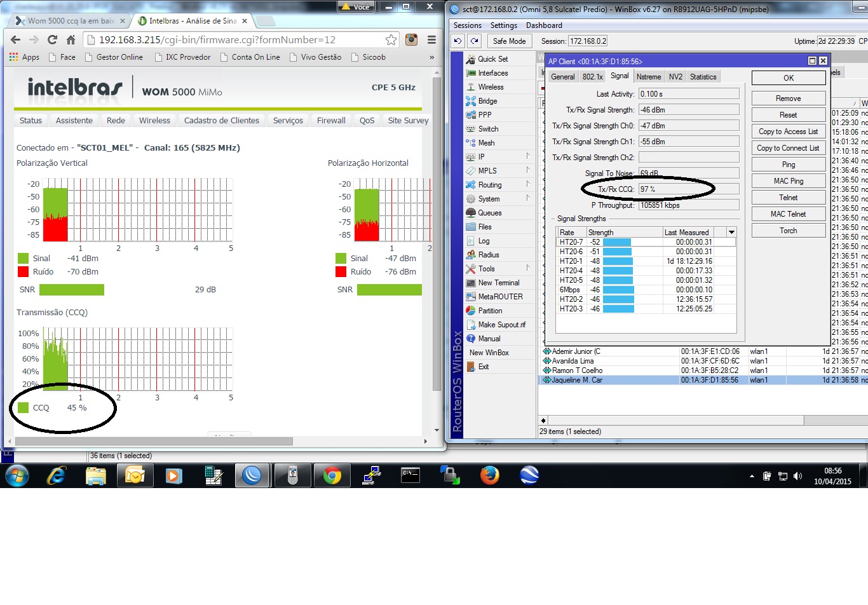Open Command Prompt from the taskbar
Screen dimensions: 868x605
(410, 475)
